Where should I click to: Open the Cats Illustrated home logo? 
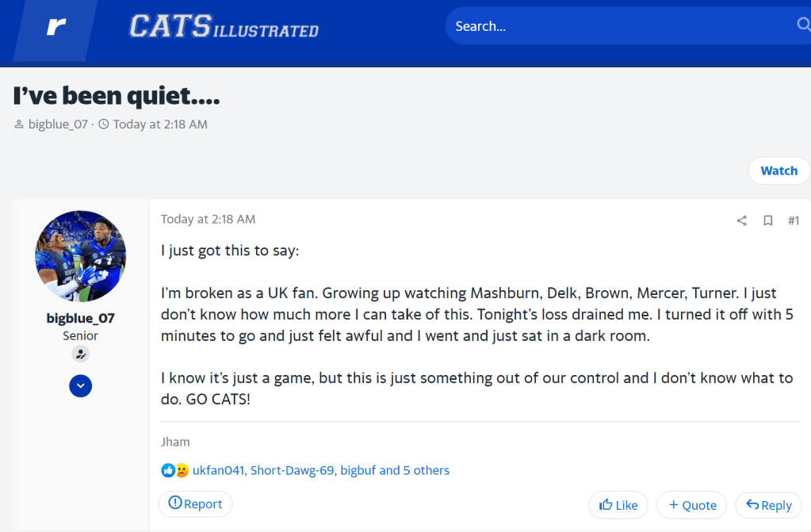point(224,27)
